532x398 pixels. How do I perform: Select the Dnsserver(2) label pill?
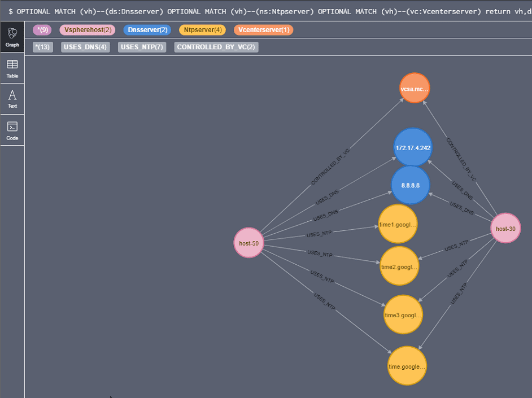tap(147, 30)
